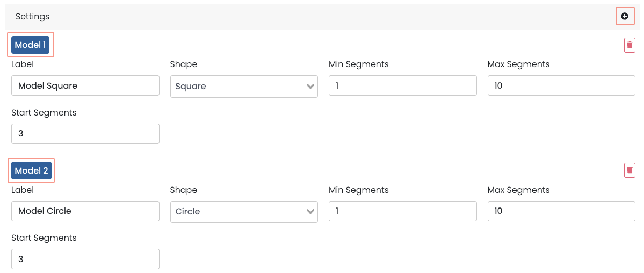
Task: Delete Model 1 using its trash icon
Action: pos(629,45)
